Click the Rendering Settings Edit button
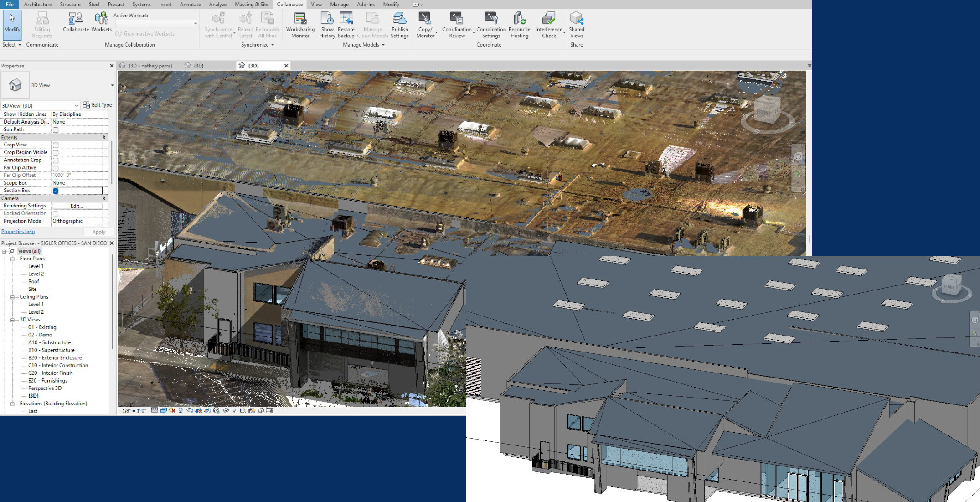 point(77,206)
